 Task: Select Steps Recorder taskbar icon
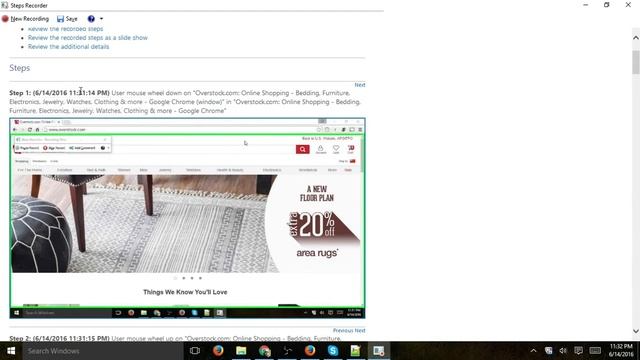378,351
